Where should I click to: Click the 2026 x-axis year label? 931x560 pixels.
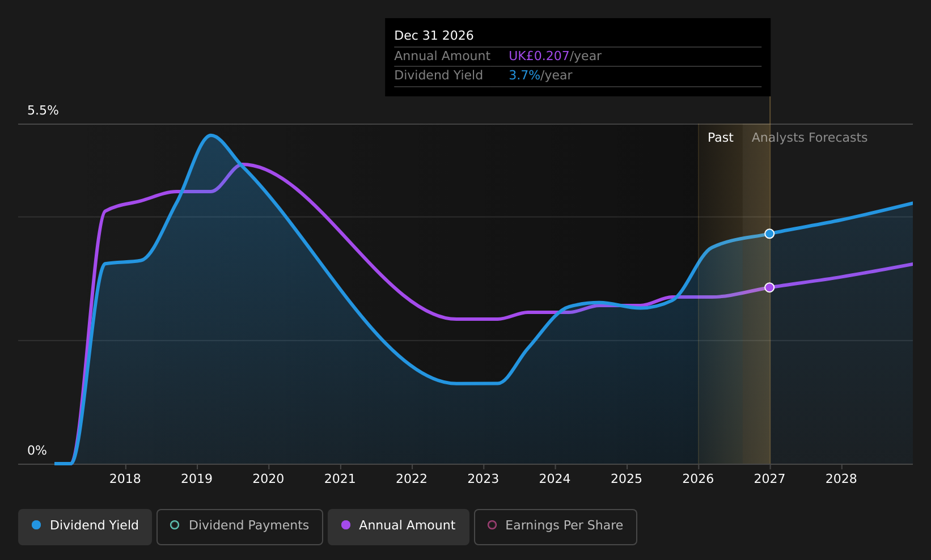(698, 479)
